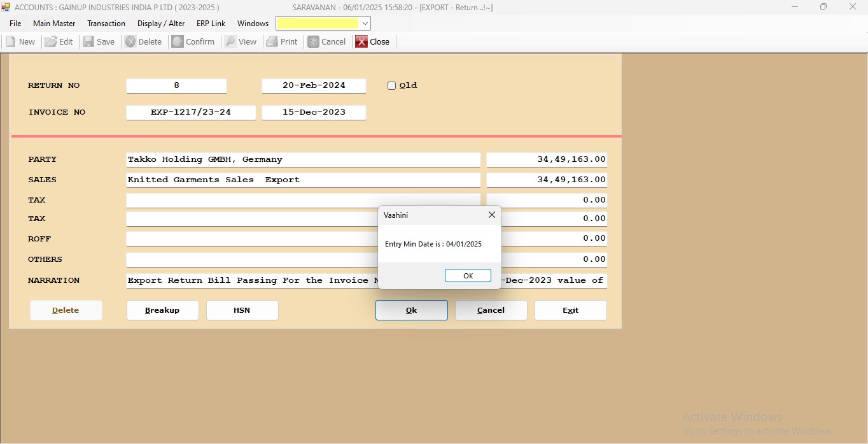This screenshot has width=868, height=444.
Task: Click the Edit folder toolbar icon
Action: click(x=51, y=42)
